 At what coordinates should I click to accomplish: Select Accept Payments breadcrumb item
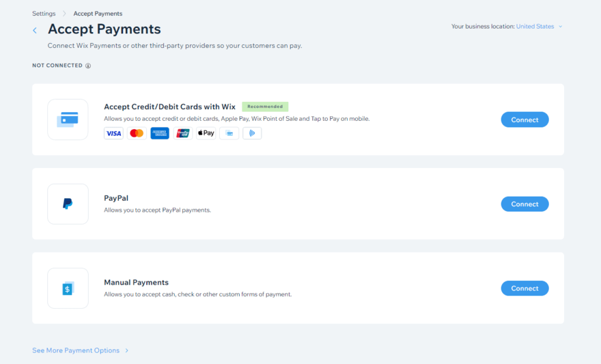(x=98, y=14)
